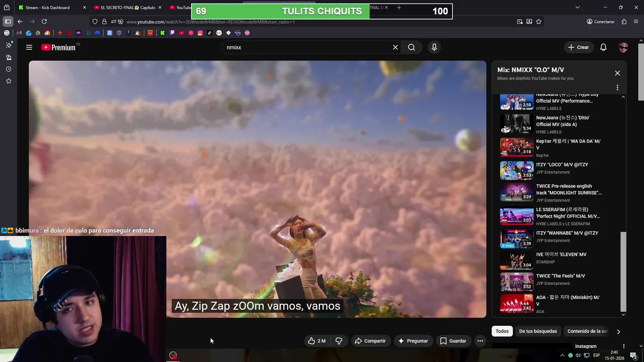Select the Todos filter chip
The height and width of the screenshot is (362, 644).
pos(502,331)
